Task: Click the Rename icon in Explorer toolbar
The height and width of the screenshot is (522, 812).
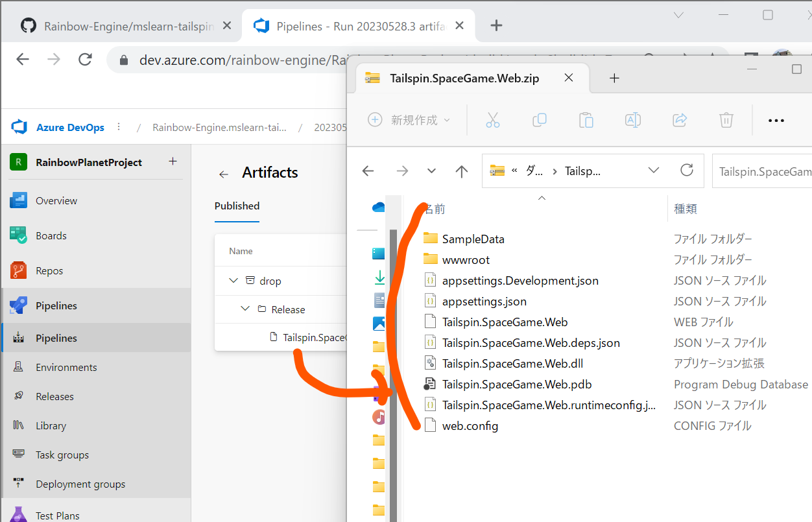Action: coord(633,120)
